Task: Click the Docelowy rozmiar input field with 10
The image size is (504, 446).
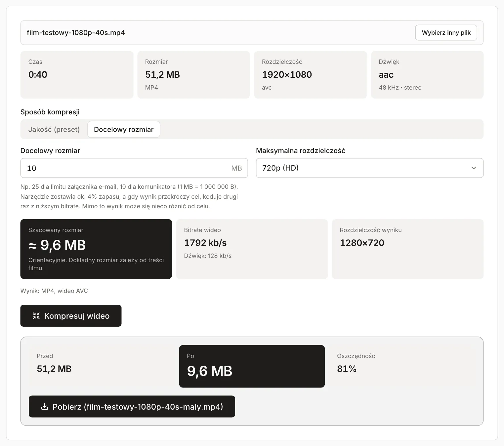Action: tap(134, 168)
